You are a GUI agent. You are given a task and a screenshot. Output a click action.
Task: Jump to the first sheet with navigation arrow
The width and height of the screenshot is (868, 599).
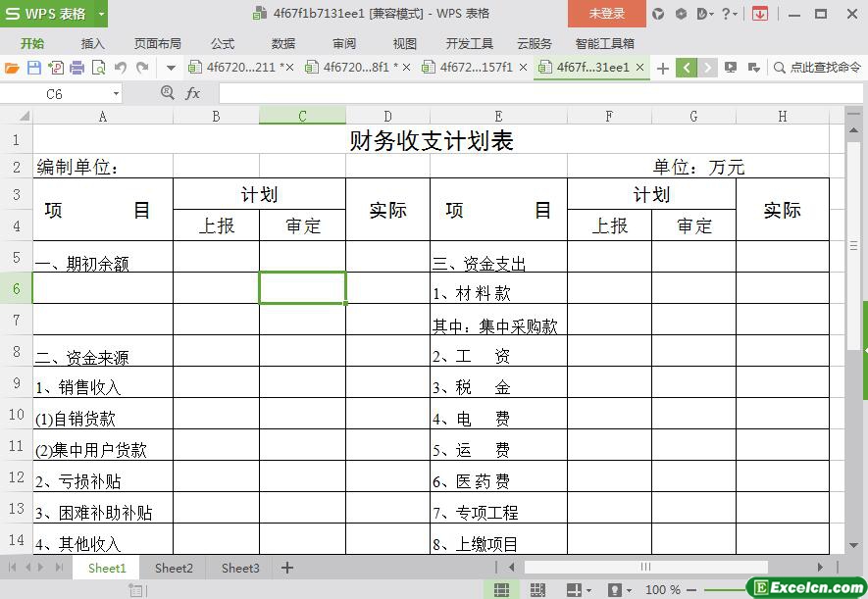pos(12,568)
